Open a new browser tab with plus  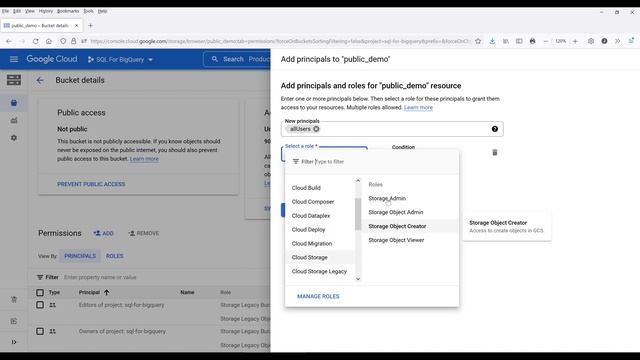point(91,26)
